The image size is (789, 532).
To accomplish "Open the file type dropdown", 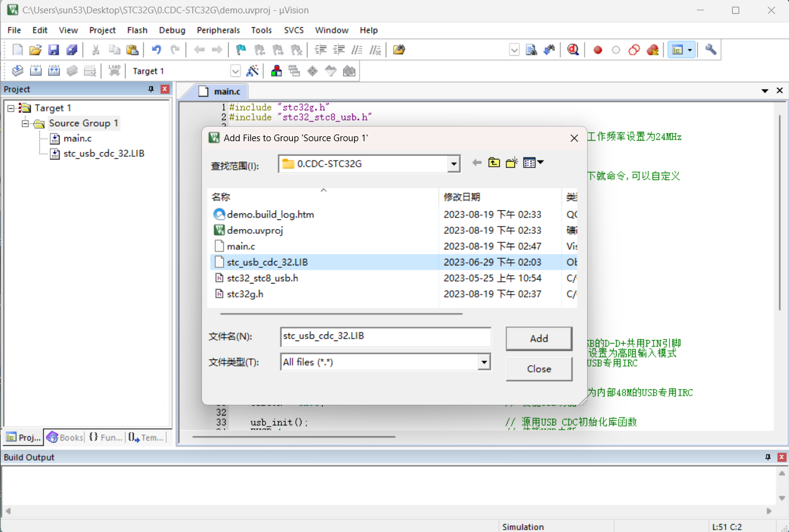I will click(x=484, y=362).
